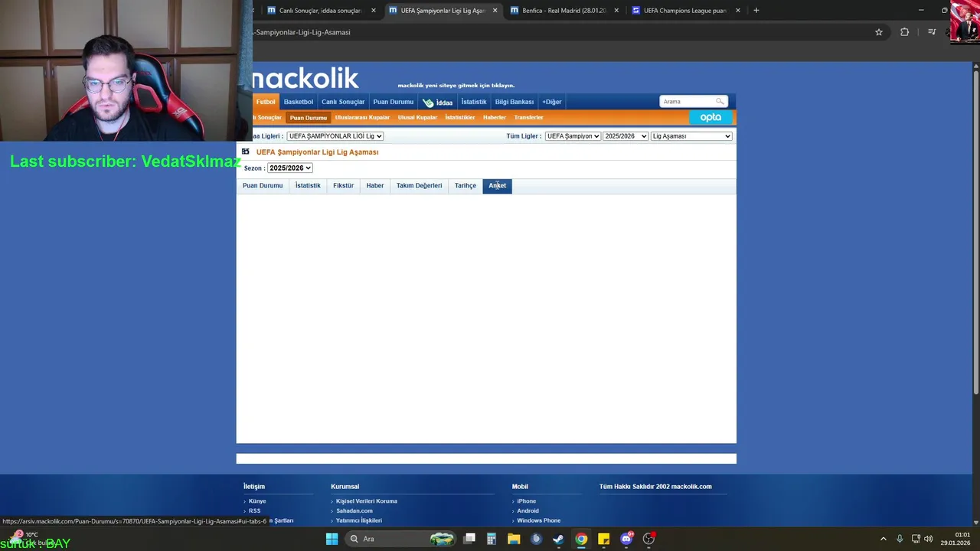
Task: Click the opta logo
Action: (710, 117)
